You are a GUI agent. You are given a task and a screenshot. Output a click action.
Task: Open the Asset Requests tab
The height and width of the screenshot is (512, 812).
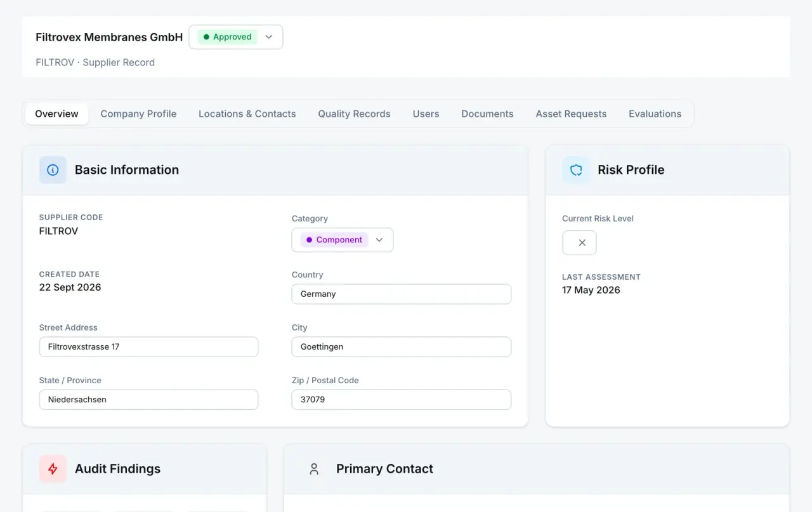[x=571, y=114]
